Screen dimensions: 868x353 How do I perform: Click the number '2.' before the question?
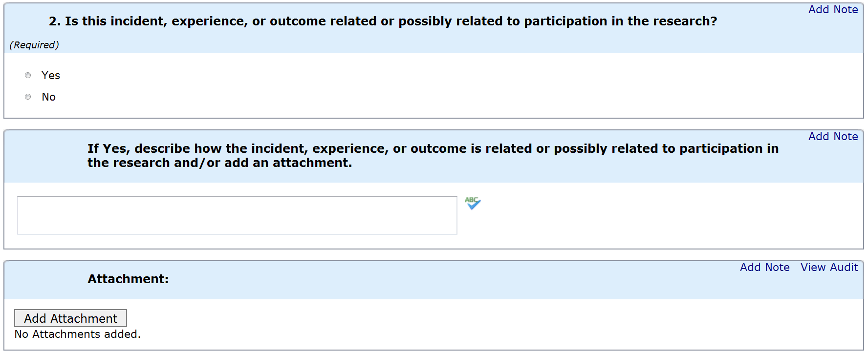click(x=55, y=21)
